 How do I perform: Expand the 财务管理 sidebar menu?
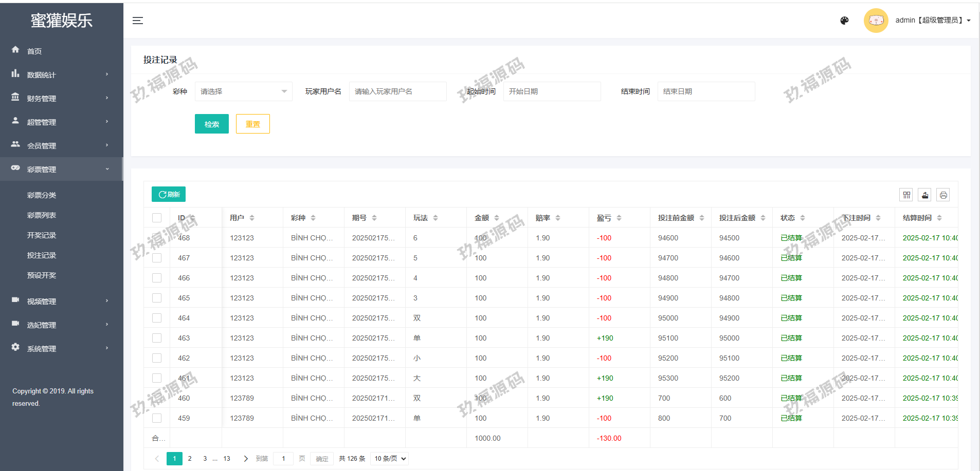(x=61, y=98)
